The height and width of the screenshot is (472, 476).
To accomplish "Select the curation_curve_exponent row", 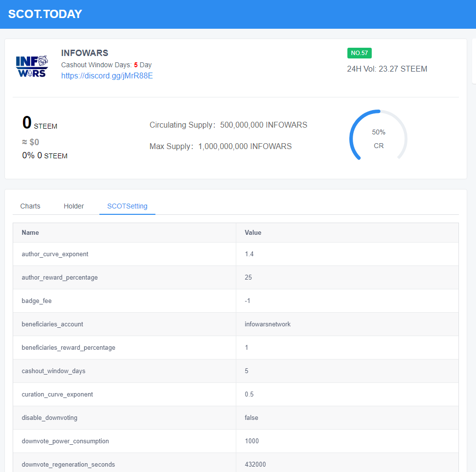I will (x=236, y=394).
